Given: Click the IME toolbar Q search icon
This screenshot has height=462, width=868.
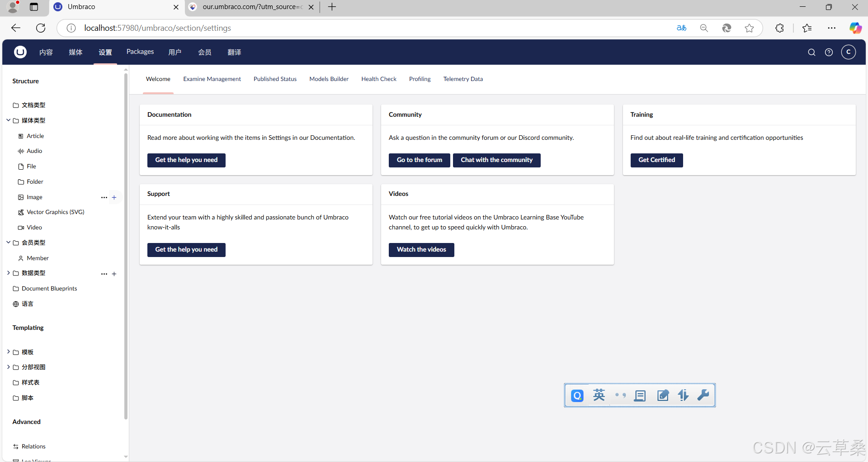Looking at the screenshot, I should tap(577, 395).
